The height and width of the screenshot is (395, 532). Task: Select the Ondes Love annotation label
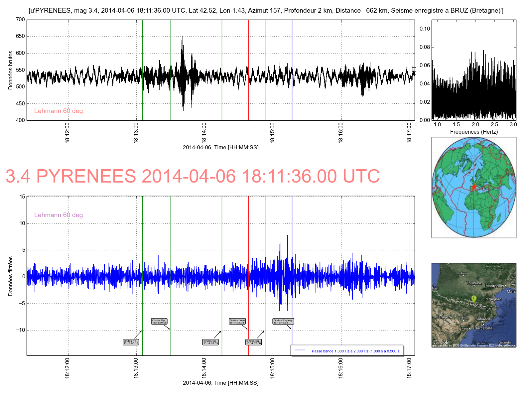237,322
